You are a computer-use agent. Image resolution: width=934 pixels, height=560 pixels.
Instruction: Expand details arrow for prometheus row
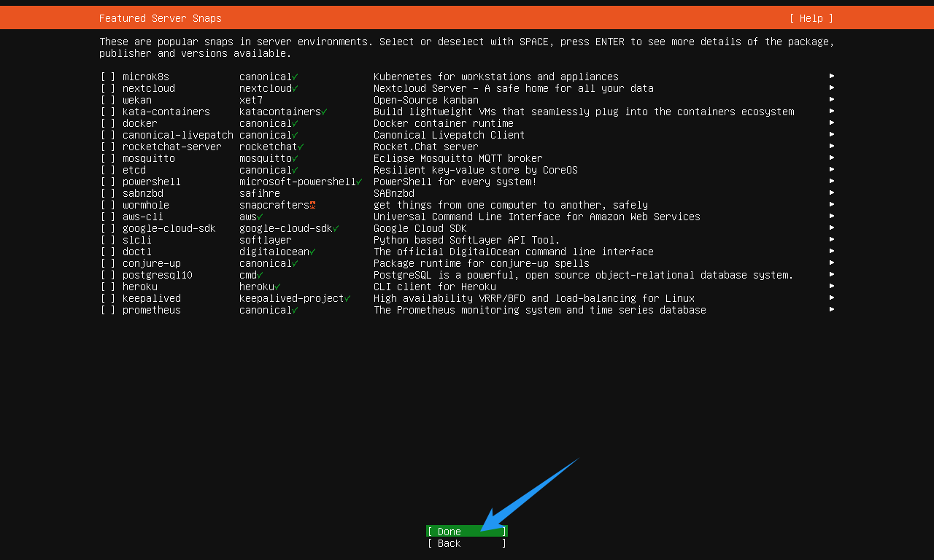coord(832,309)
